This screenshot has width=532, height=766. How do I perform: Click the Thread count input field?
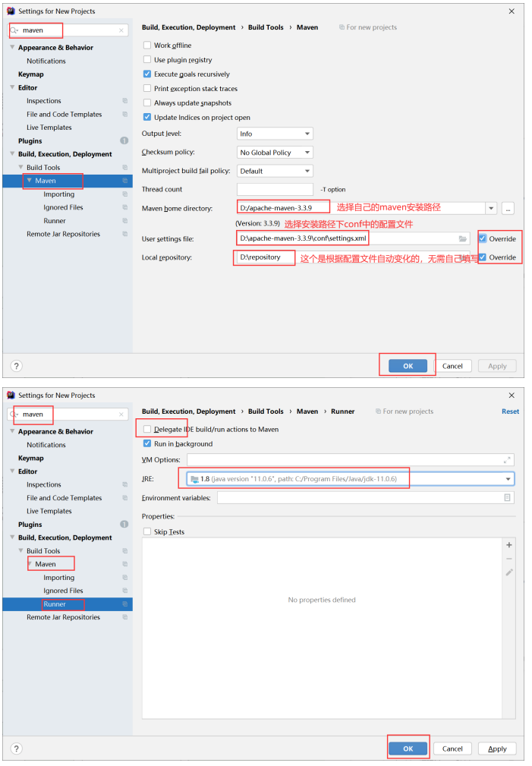coord(275,190)
